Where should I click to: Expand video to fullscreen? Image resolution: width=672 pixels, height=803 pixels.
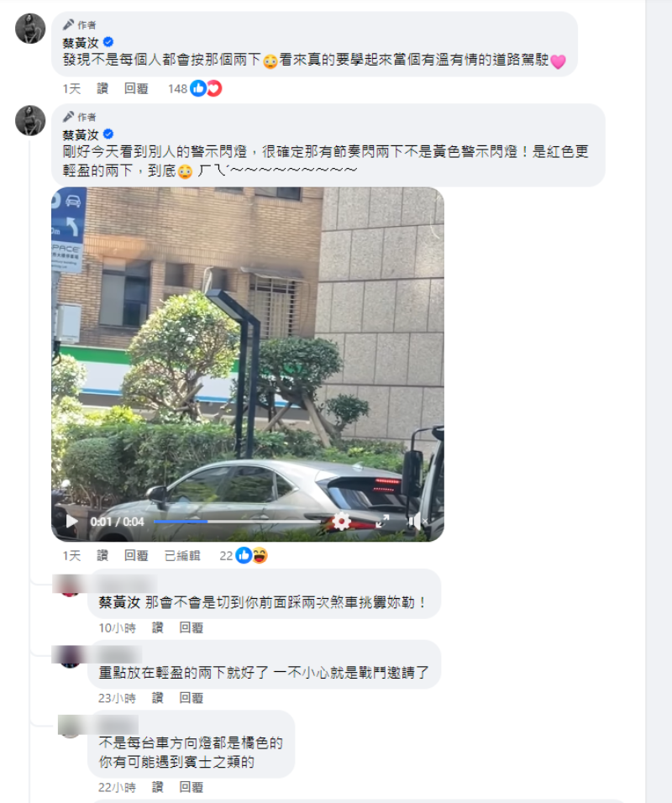382,522
